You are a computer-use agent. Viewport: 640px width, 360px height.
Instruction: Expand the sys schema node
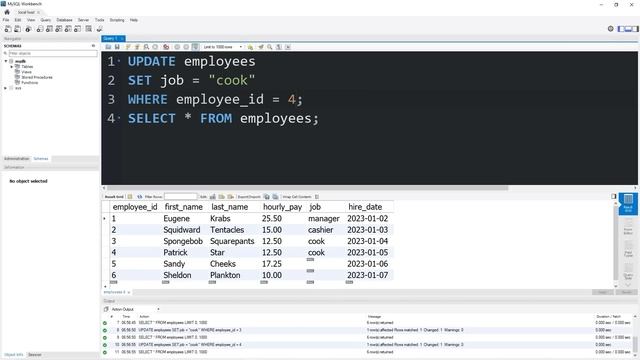pos(6,88)
